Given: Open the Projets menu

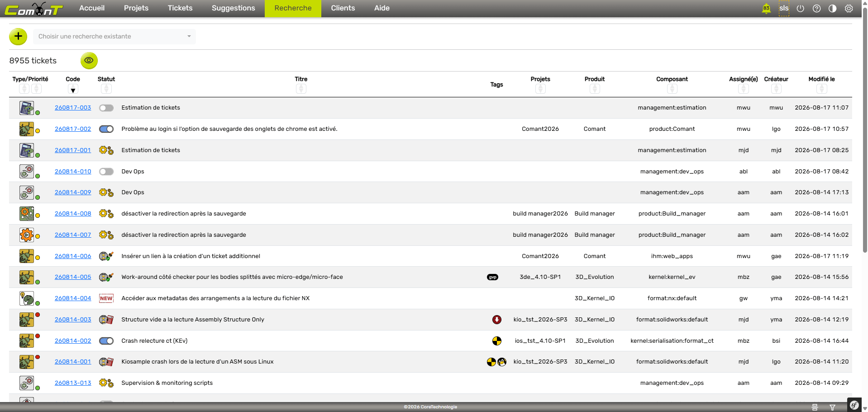Looking at the screenshot, I should 136,8.
